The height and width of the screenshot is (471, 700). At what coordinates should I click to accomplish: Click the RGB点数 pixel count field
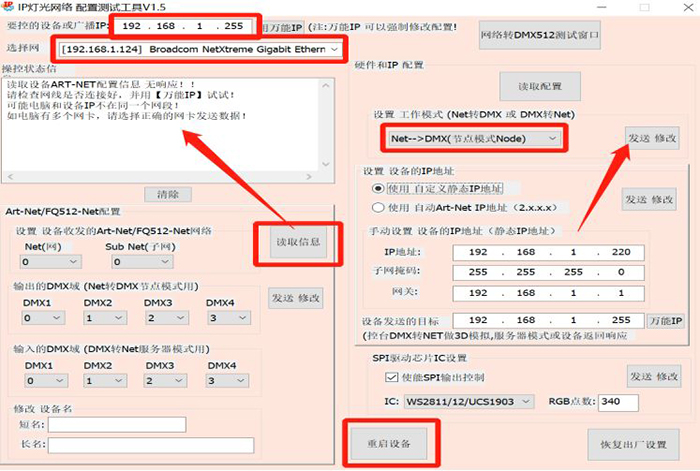tap(623, 403)
